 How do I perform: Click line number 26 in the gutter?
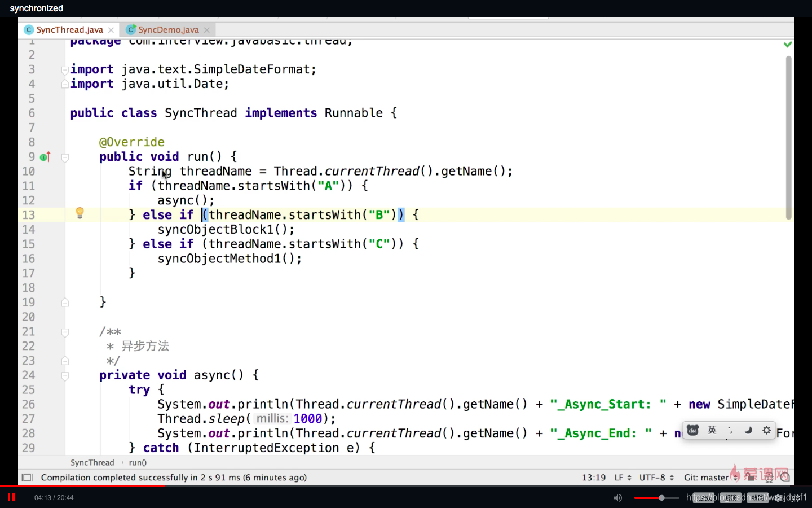click(x=28, y=405)
